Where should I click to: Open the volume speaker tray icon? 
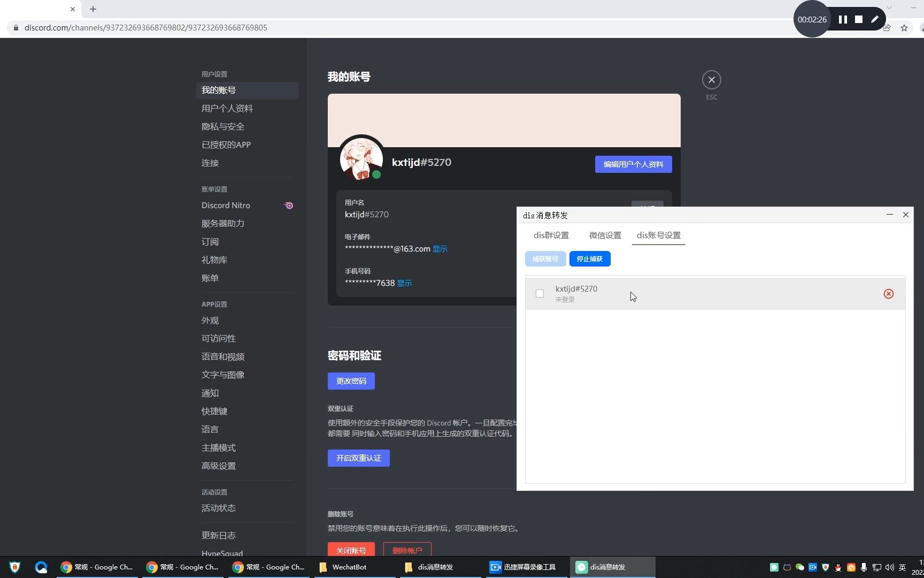[x=890, y=567]
